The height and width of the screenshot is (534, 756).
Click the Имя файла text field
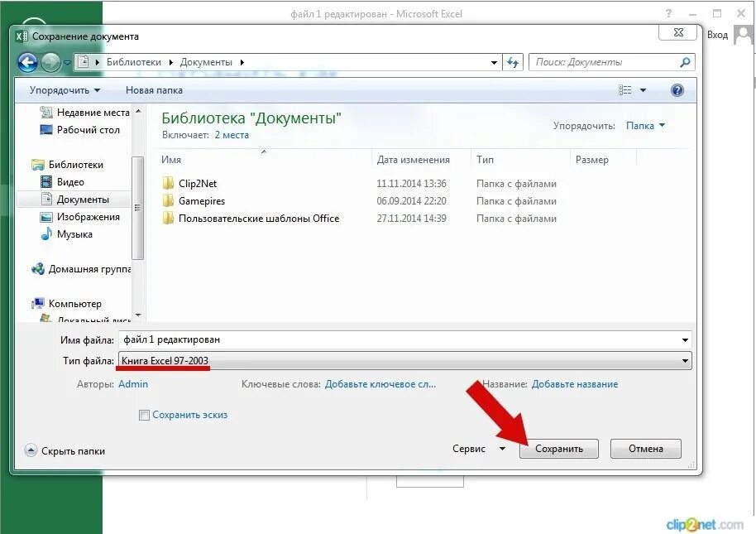[x=400, y=339]
